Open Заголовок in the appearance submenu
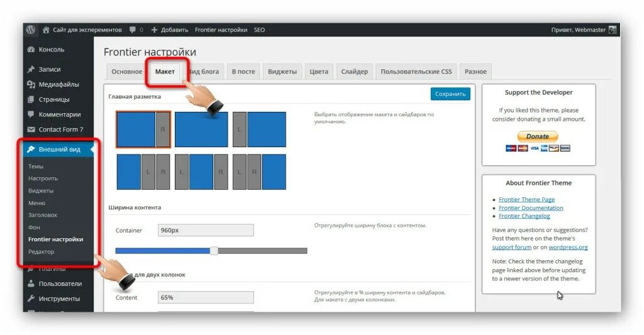This screenshot has width=644, height=335. (43, 215)
